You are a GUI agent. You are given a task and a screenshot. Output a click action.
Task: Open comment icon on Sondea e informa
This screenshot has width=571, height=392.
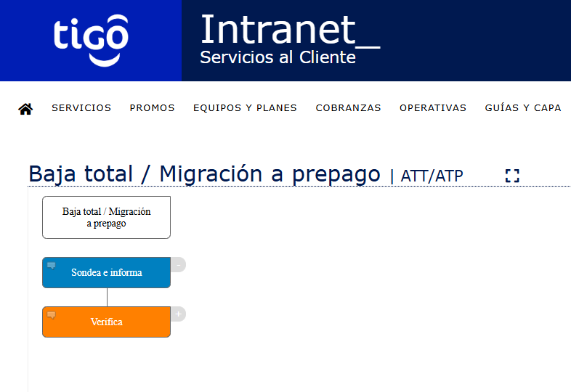pos(52,266)
